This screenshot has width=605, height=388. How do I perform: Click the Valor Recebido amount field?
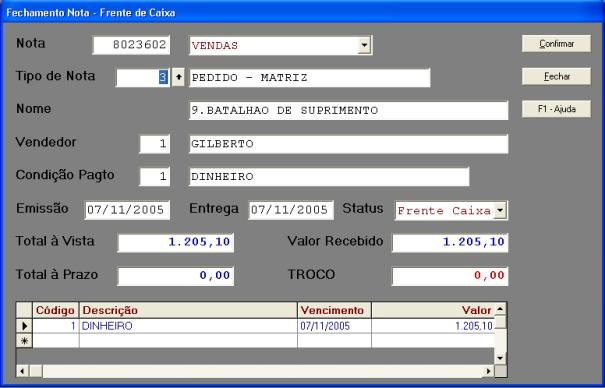450,243
